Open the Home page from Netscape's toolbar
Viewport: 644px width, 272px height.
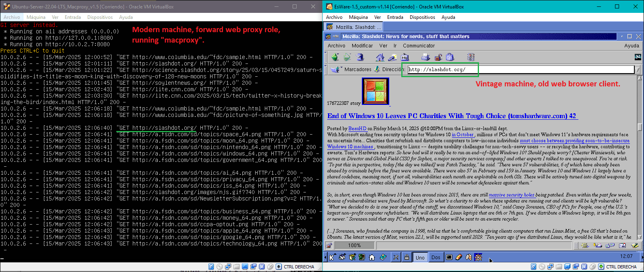[x=380, y=57]
